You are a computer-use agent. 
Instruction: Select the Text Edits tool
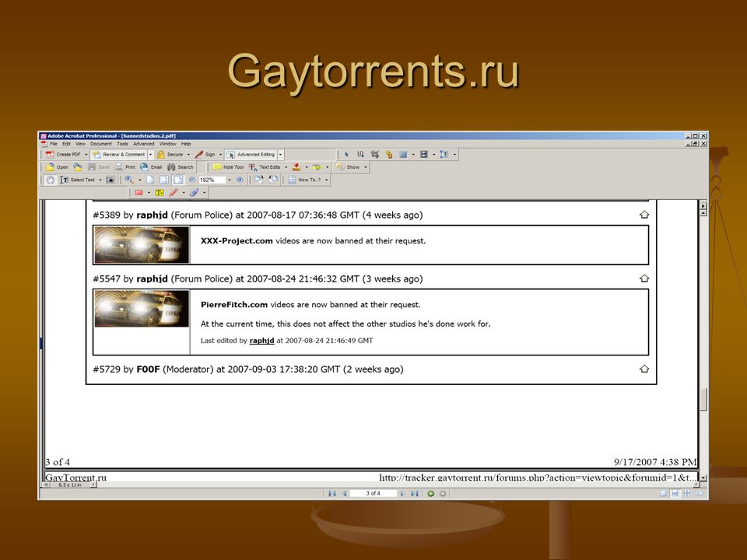(265, 167)
